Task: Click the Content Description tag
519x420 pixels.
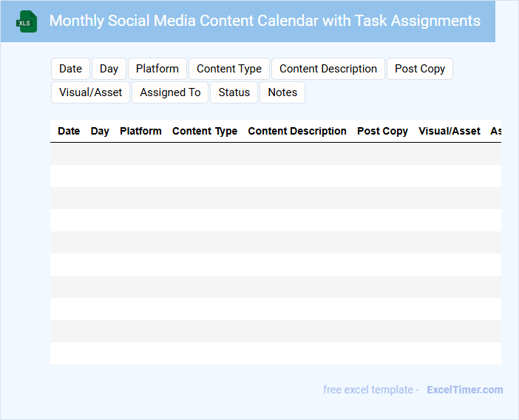Action: point(328,69)
